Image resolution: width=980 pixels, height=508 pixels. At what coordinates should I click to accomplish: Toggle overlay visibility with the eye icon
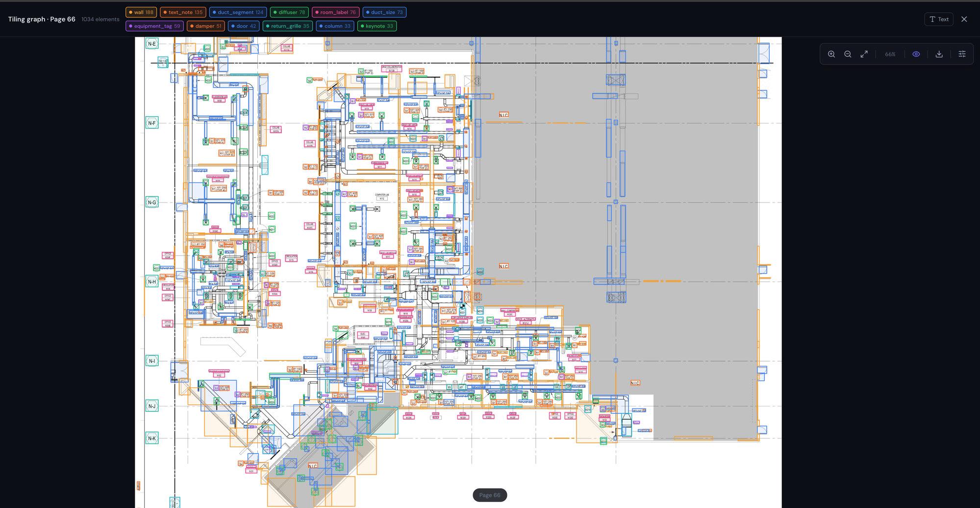click(916, 54)
